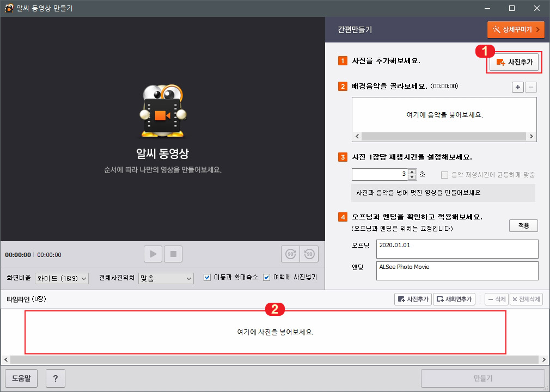Increase photo play time with up arrow
Screen dimensions: 550x392
[412, 171]
